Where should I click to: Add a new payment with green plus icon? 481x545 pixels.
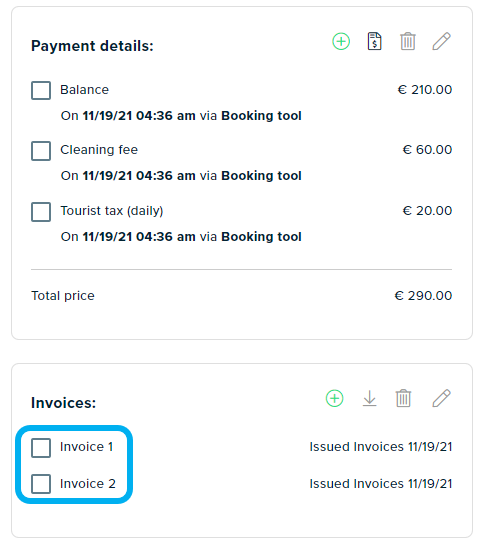341,42
